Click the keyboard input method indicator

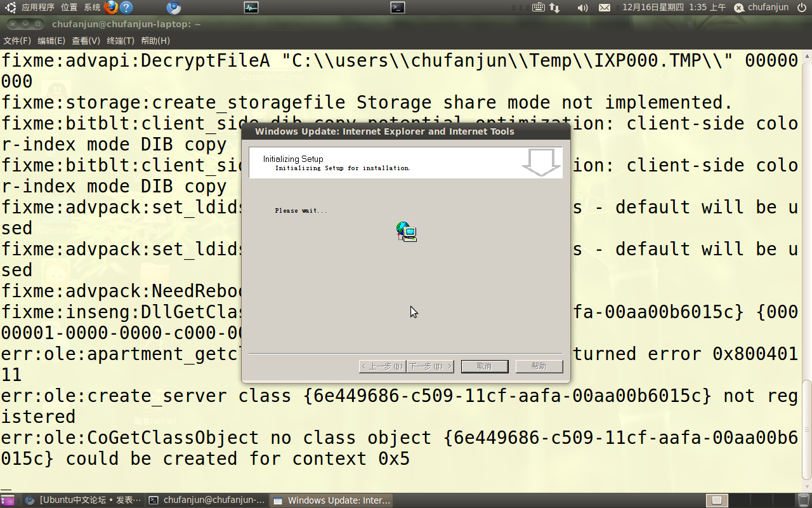tap(539, 8)
